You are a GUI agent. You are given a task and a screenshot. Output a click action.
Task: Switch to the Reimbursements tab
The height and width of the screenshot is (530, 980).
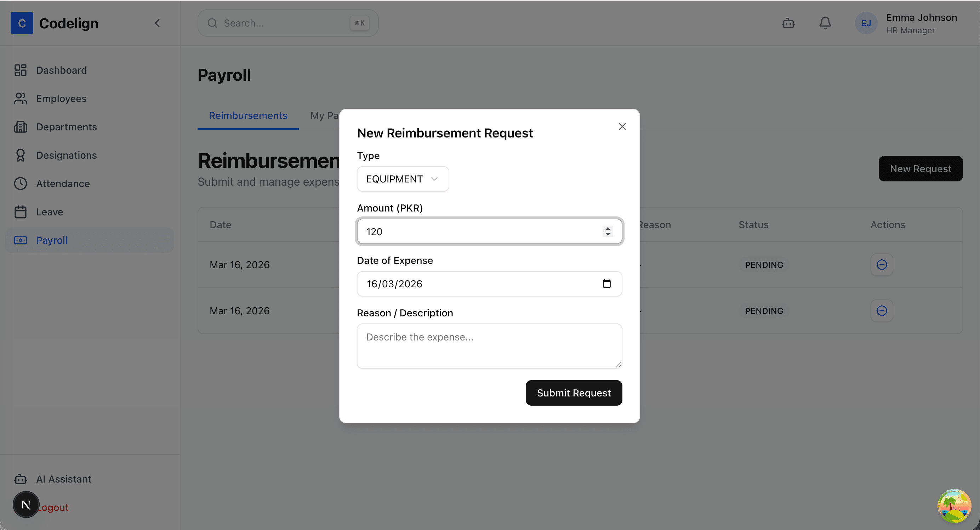click(248, 116)
